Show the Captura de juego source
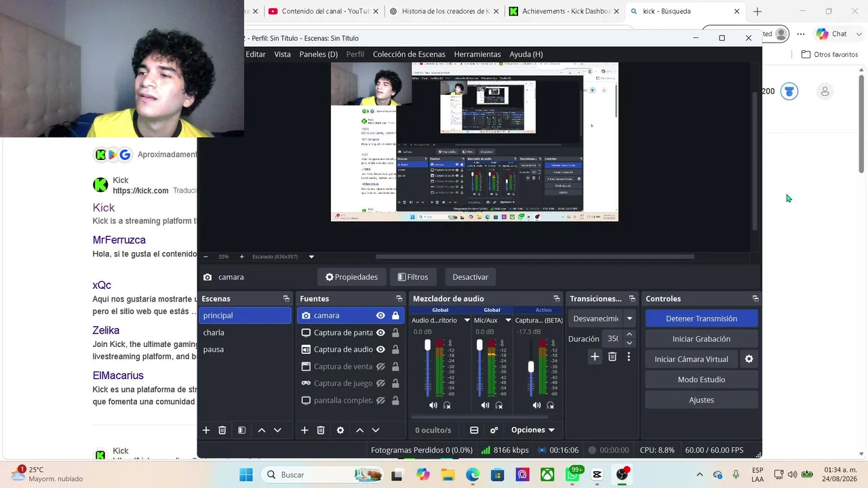Screen dimensions: 868x488 pos(380,384)
